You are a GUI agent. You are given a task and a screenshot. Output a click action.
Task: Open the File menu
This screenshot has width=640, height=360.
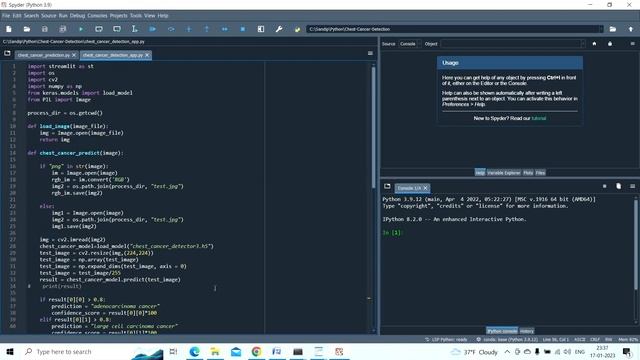[x=6, y=16]
